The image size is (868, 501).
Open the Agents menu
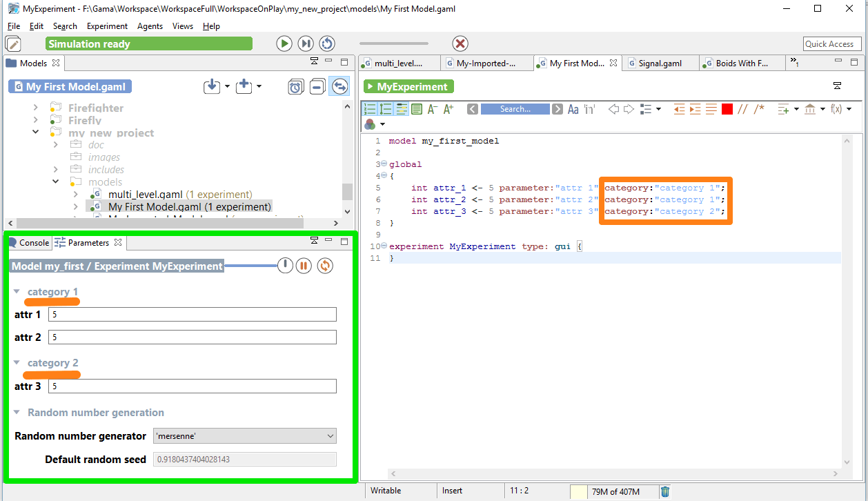coord(150,26)
